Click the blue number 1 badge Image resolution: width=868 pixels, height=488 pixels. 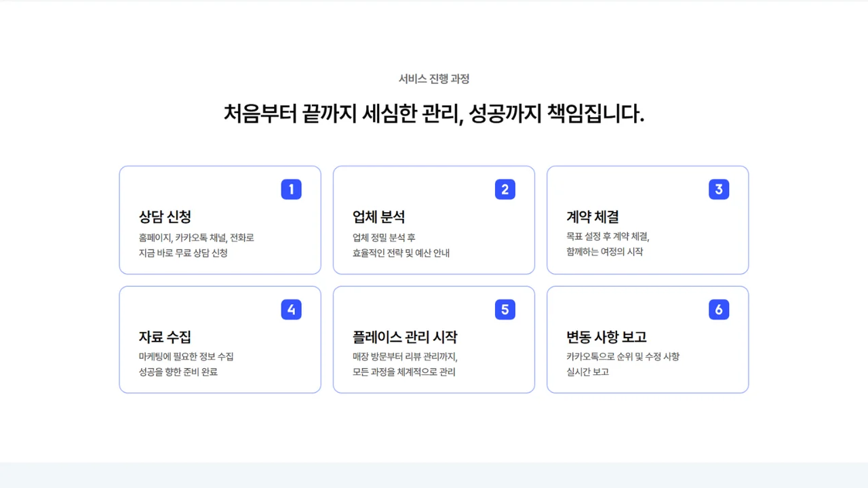coord(291,189)
